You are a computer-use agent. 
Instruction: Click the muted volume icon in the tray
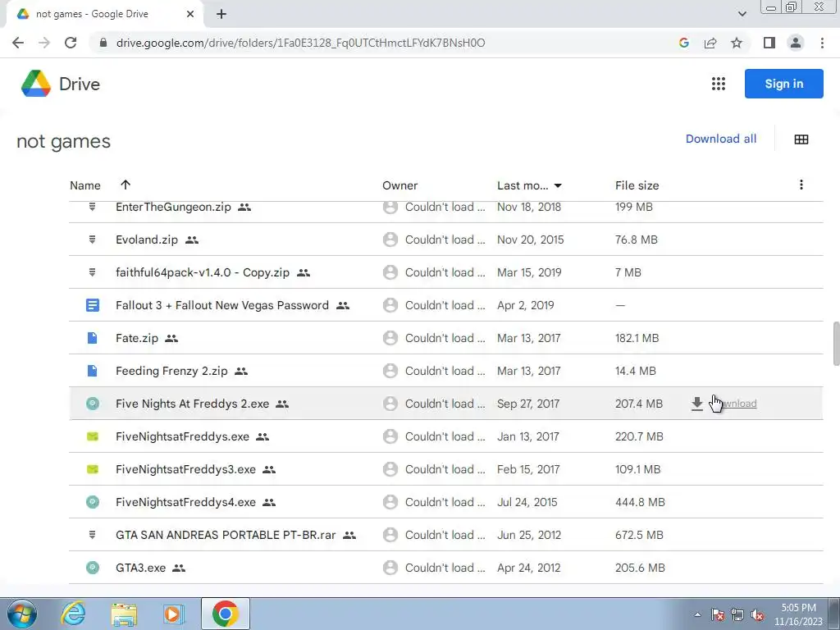coord(757,614)
